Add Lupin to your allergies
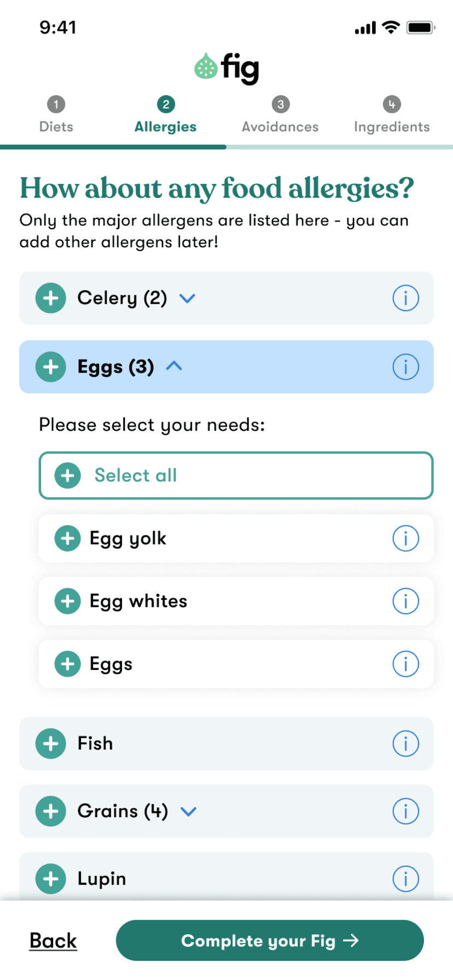Screen dimensions: 453x980 (x=50, y=879)
